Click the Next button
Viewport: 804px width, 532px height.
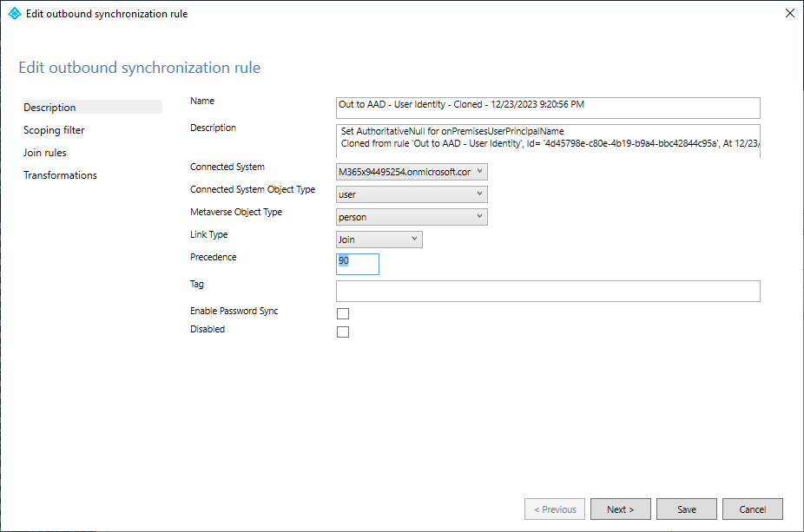[x=620, y=509]
